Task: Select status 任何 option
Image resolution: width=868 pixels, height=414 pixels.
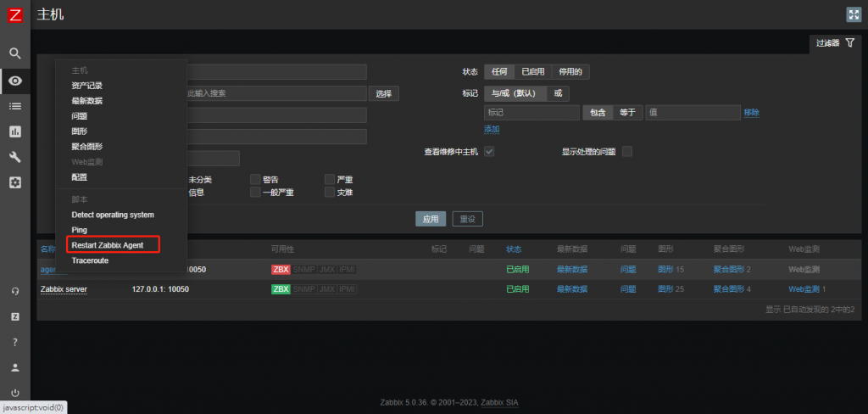Action: (499, 72)
